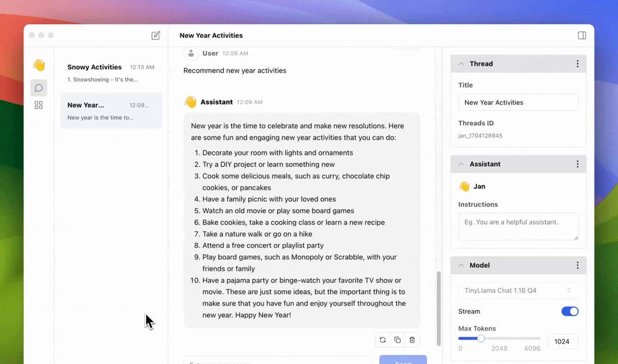Click the waving hand Jan logo
The image size is (618, 364).
pyautogui.click(x=39, y=65)
